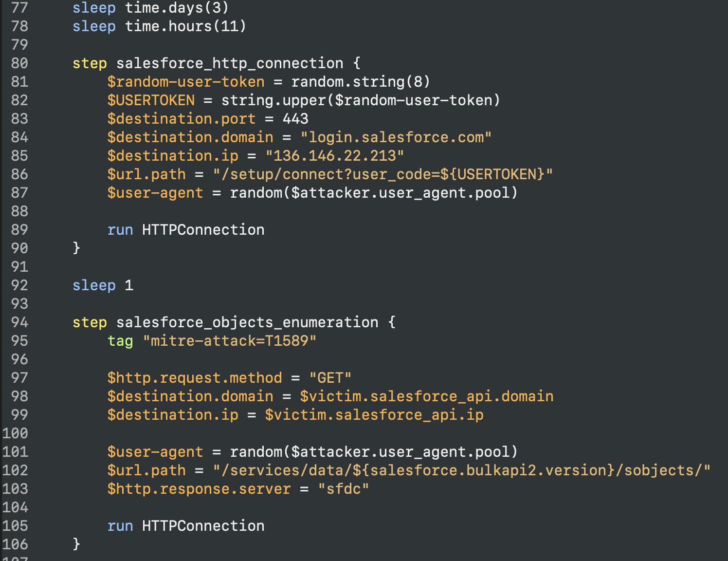Click the random.string(8) call

tap(361, 82)
